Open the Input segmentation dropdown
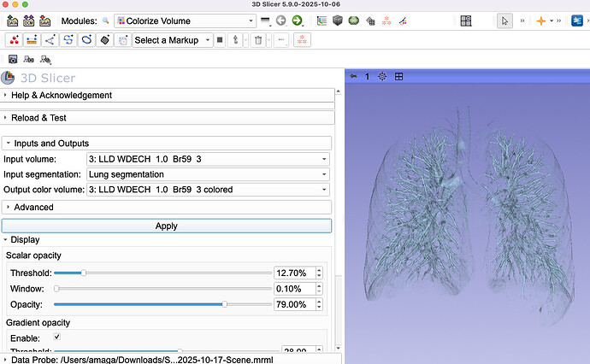The height and width of the screenshot is (364, 590). 208,174
